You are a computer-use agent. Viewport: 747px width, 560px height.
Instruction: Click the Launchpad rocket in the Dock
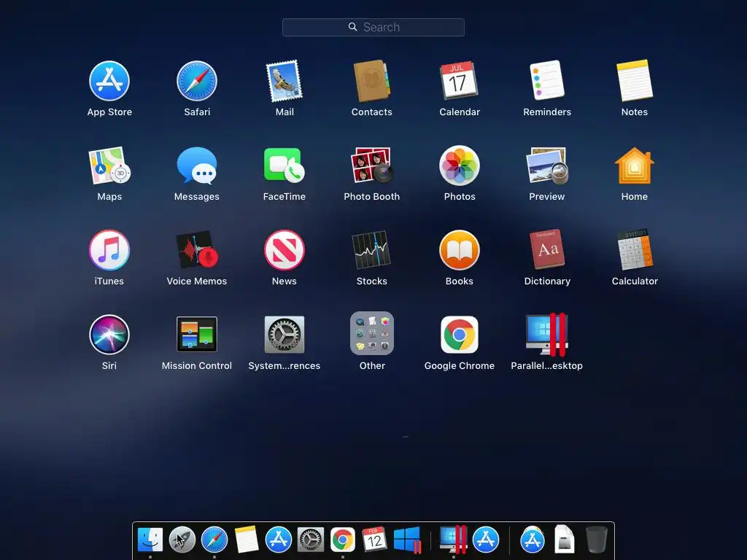tap(182, 540)
